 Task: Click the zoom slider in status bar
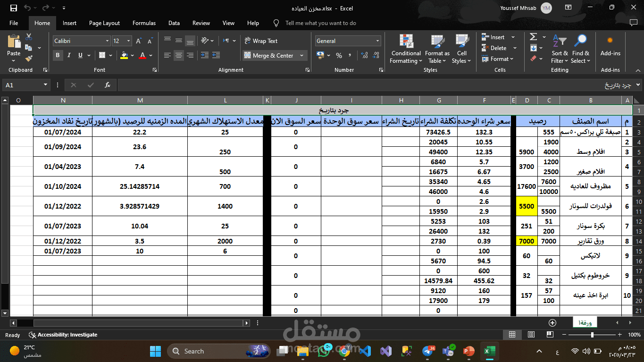tap(593, 335)
